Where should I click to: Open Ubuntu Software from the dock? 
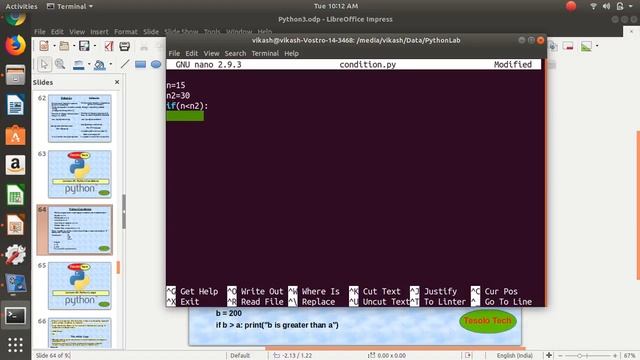click(15, 135)
